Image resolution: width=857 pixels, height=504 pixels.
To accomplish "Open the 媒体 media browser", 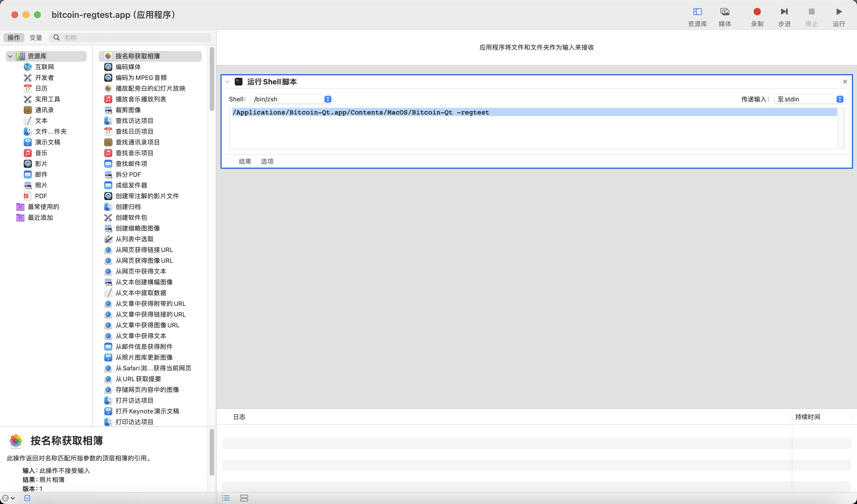I will [725, 17].
